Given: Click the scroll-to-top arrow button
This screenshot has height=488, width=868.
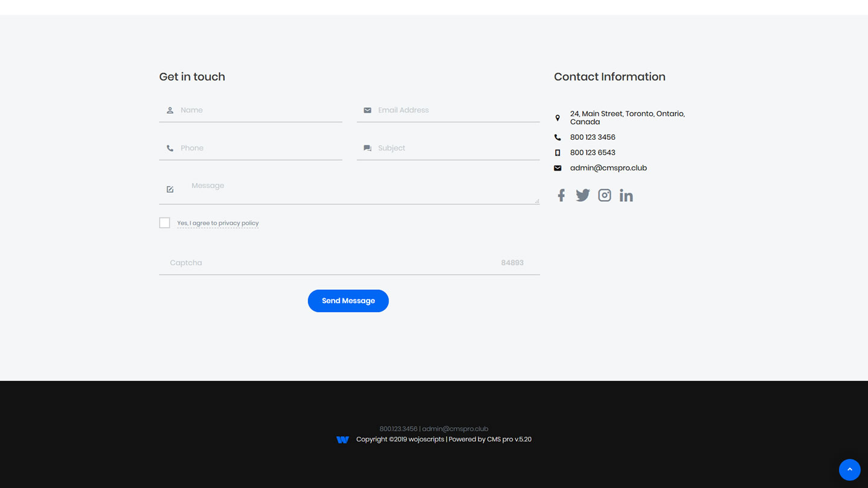Looking at the screenshot, I should pyautogui.click(x=849, y=469).
